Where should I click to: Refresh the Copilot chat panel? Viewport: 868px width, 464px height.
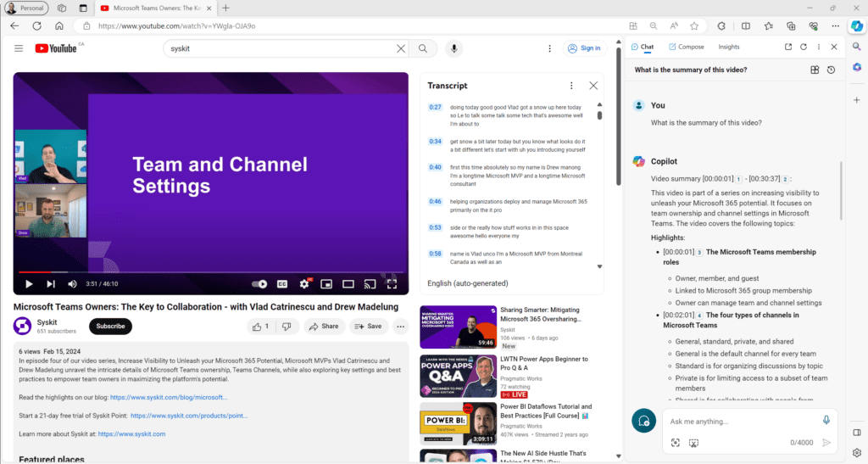click(x=804, y=47)
